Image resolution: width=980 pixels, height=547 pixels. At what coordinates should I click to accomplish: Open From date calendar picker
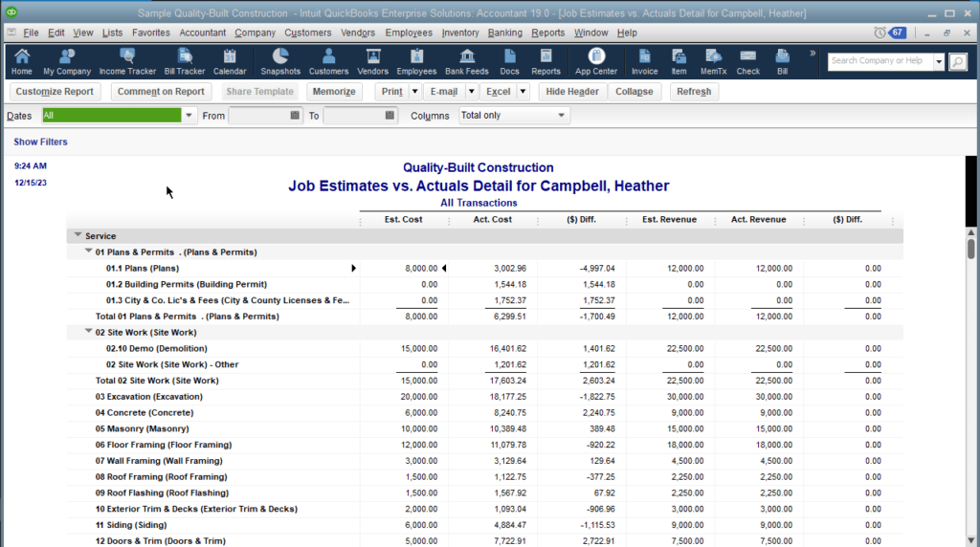click(295, 116)
